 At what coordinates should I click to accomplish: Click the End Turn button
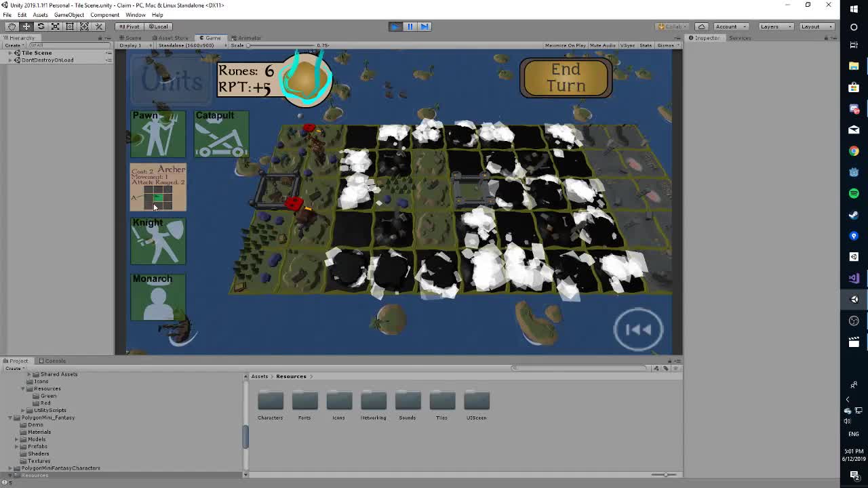(x=566, y=78)
